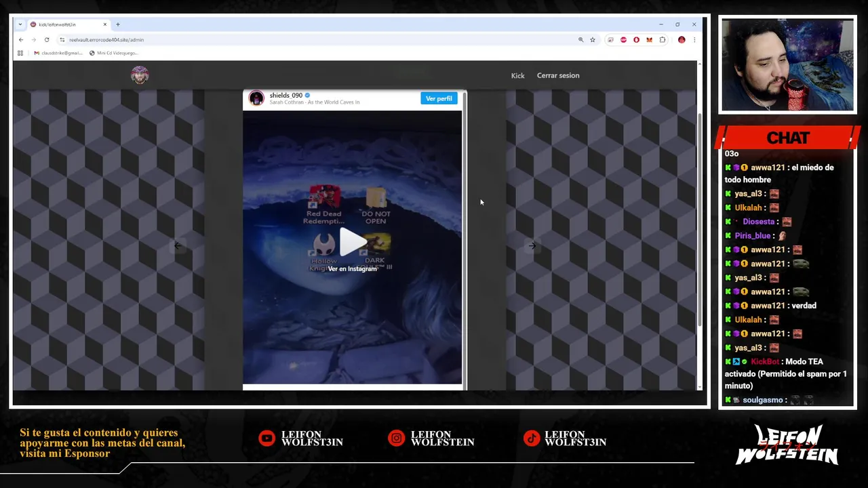
Task: Open the Chrome profile avatar
Action: point(682,40)
